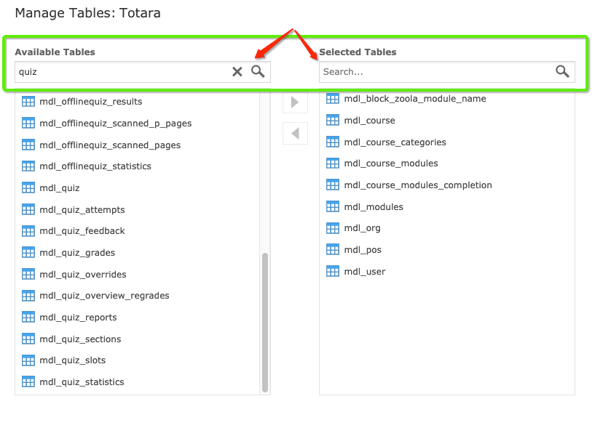Screen dimensions: 603x428
Task: Select the mdl_course table name
Action: coord(370,120)
